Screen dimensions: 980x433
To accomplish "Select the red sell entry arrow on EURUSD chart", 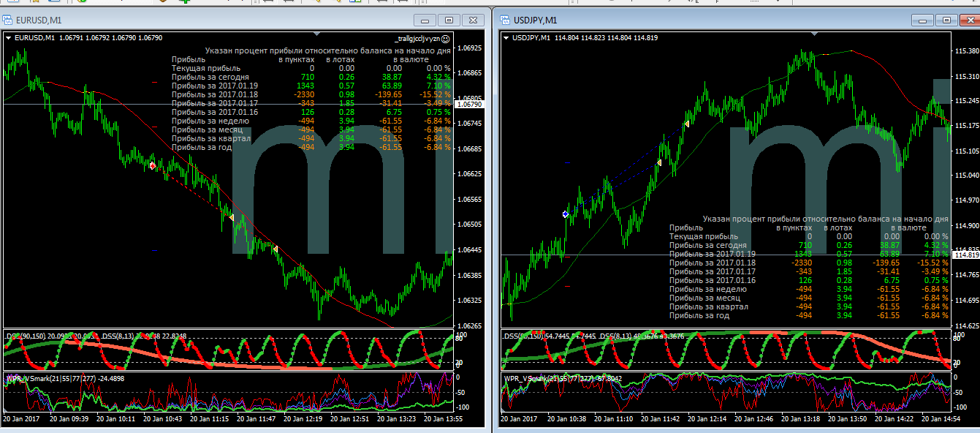I will [153, 166].
